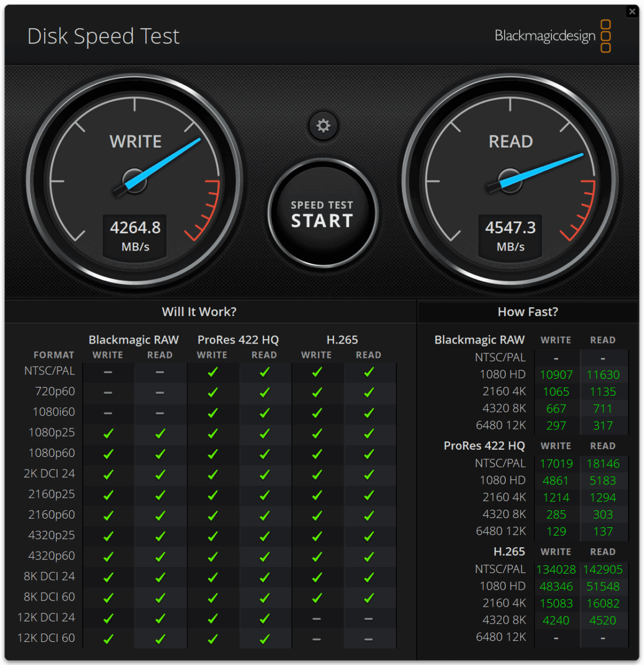
Task: Click the Blackmagicdesign logo
Action: click(552, 36)
